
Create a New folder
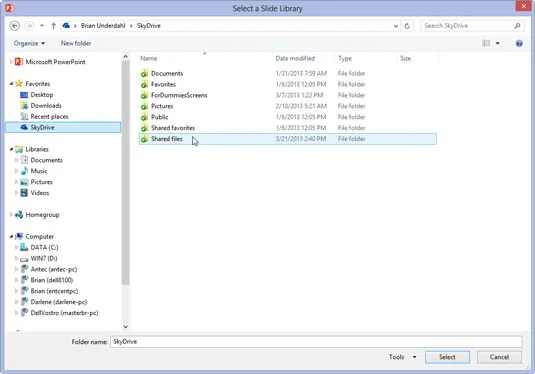pos(76,43)
